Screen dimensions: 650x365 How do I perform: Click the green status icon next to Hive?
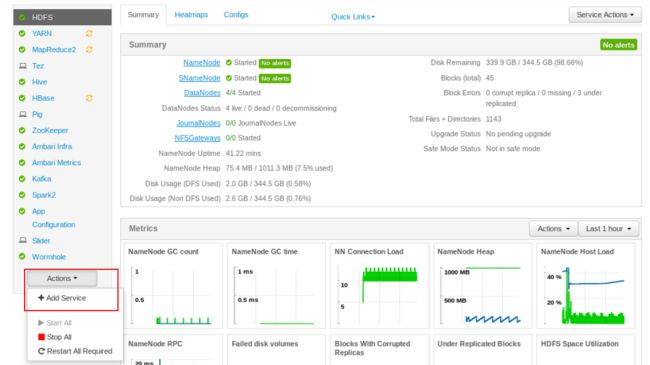coord(22,82)
